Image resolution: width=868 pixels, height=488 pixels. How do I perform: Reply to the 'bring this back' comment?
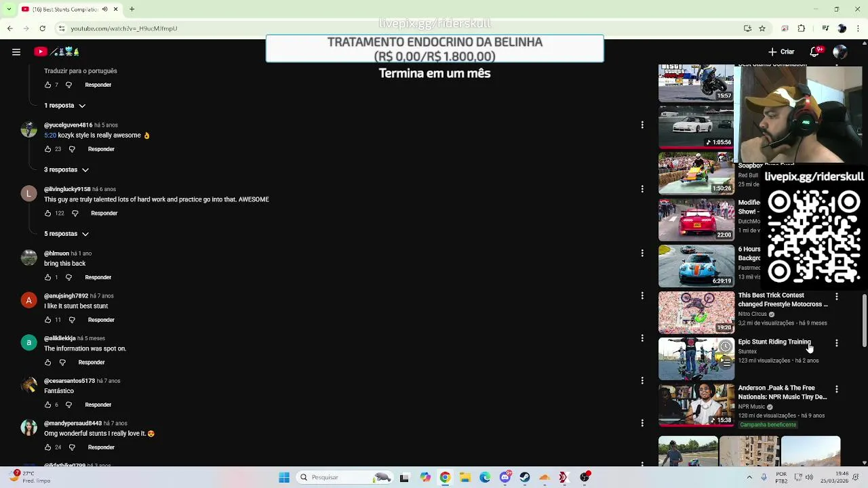98,277
